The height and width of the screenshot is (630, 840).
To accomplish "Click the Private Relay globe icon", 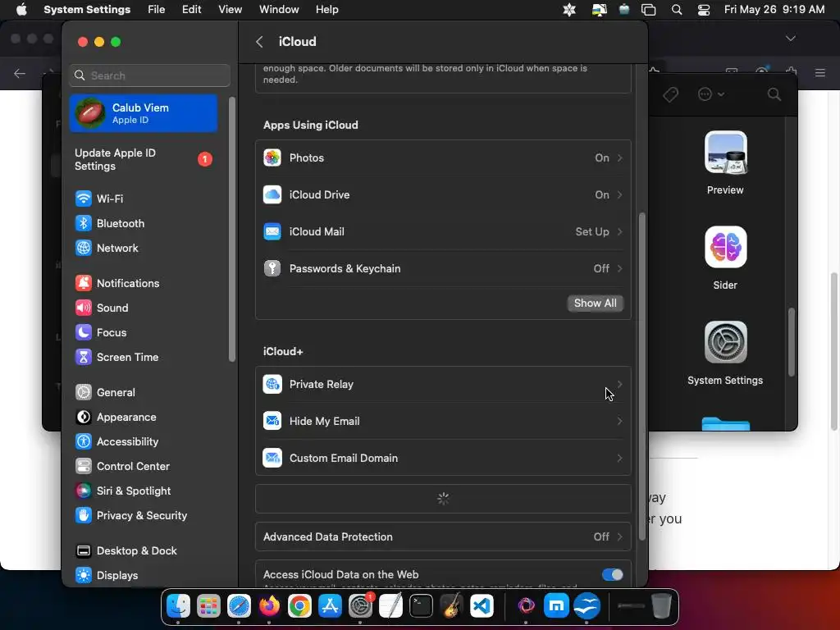I will (272, 384).
